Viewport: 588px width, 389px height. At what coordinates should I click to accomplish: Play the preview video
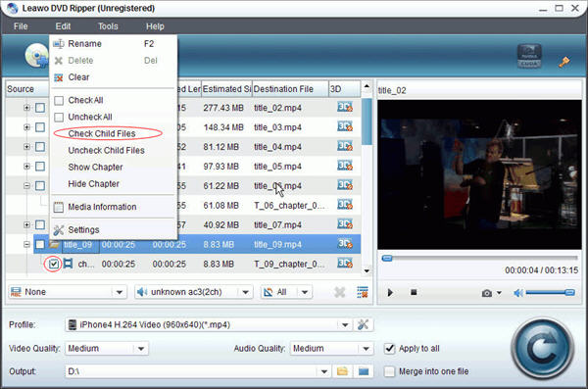click(x=390, y=293)
